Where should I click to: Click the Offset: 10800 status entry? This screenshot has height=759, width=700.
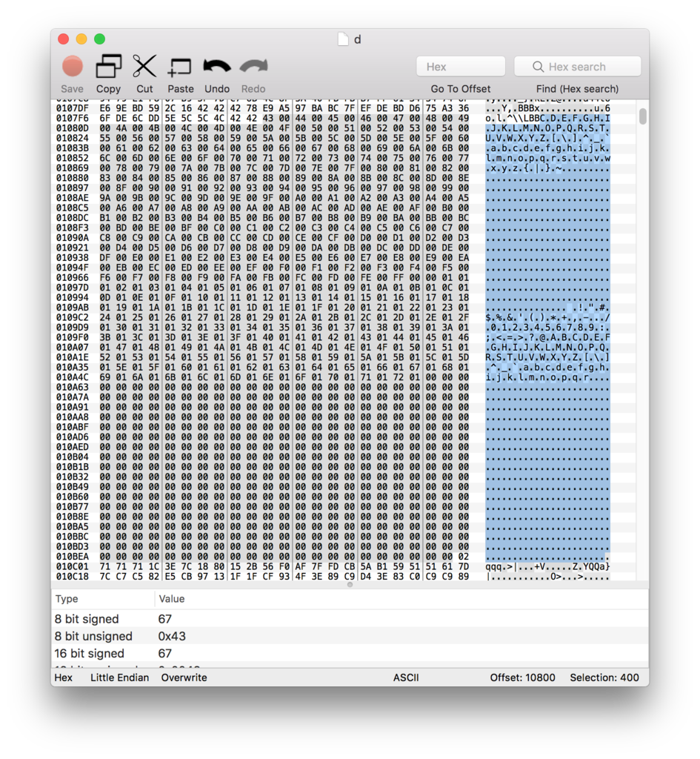pyautogui.click(x=522, y=677)
